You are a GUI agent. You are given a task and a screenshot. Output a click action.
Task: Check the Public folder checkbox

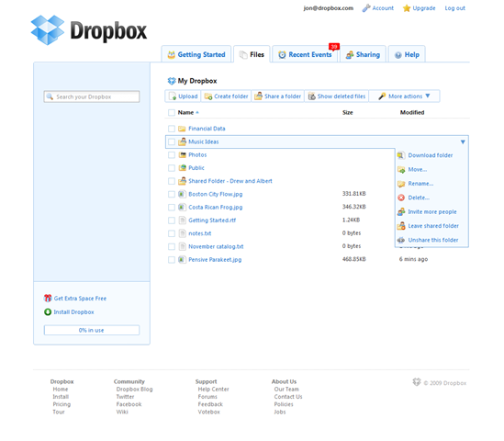(172, 168)
